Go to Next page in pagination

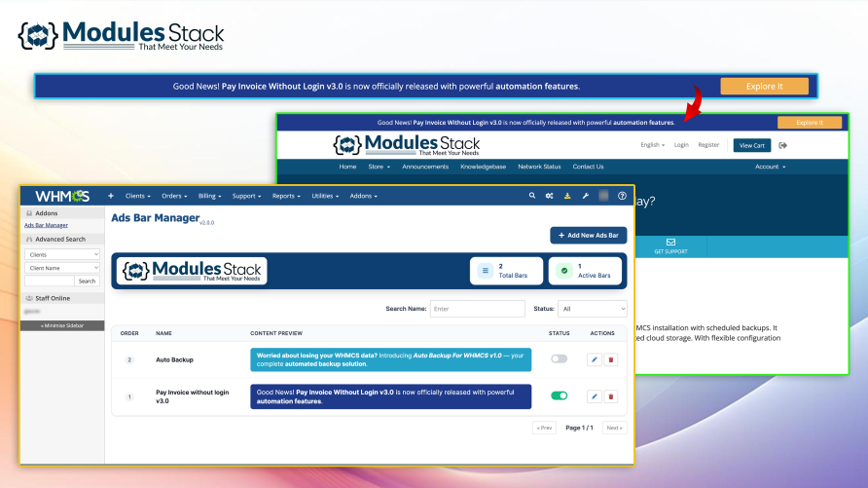point(614,428)
